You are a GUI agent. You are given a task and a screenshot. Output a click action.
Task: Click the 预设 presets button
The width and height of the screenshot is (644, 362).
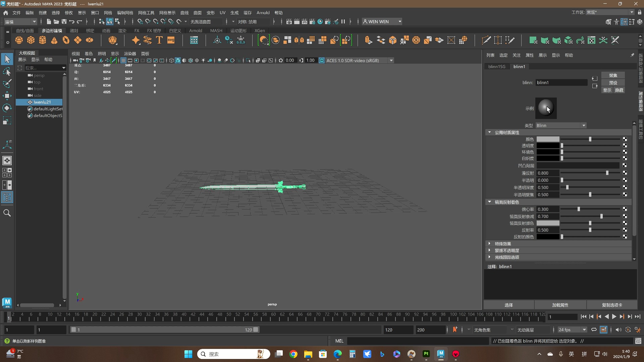[613, 83]
